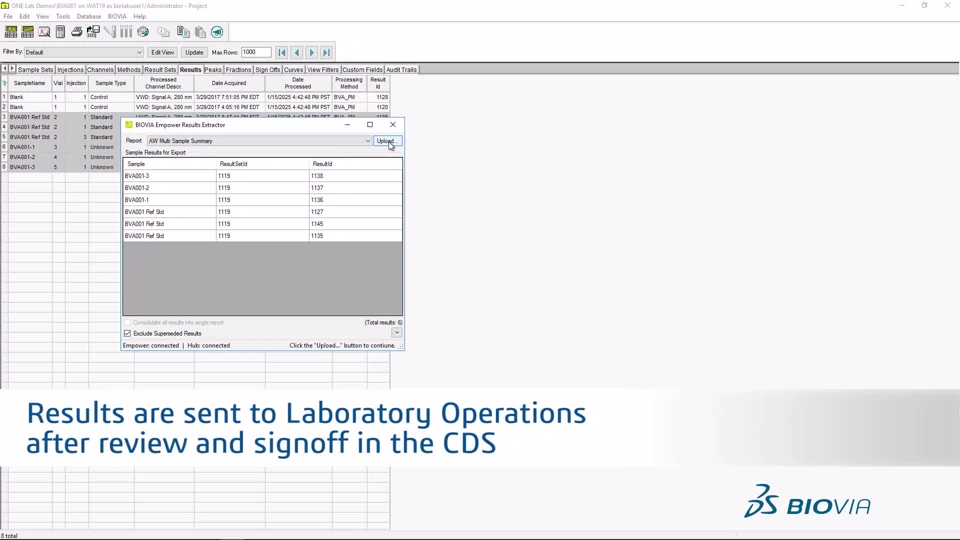
Task: Click the tab strip's scroll-right arrow
Action: (12, 69)
